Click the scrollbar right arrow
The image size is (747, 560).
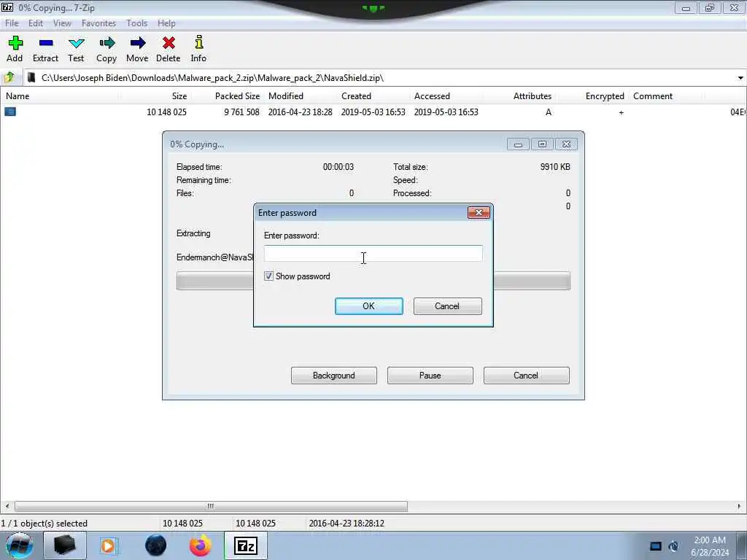click(740, 506)
